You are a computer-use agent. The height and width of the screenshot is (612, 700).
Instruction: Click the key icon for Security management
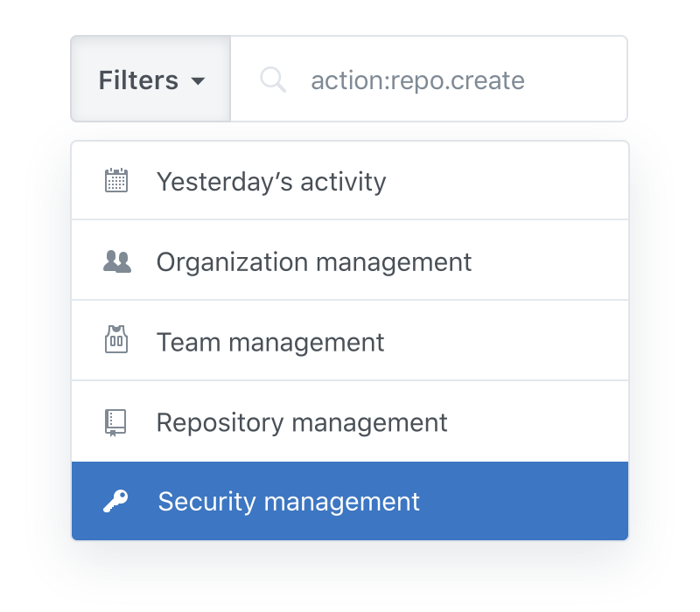coord(115,501)
